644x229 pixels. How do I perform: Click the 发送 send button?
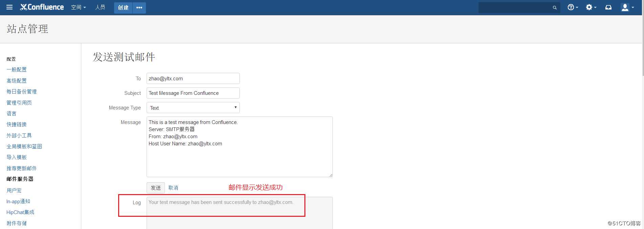click(x=156, y=188)
